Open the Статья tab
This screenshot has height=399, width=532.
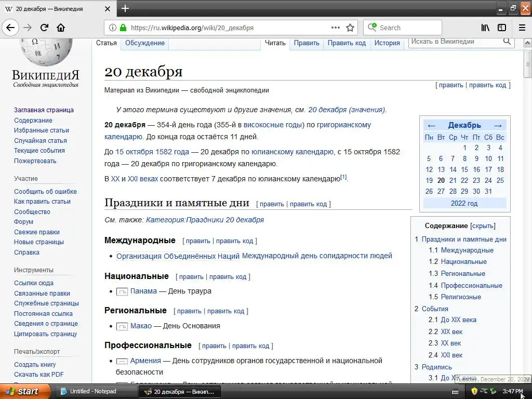pos(106,43)
